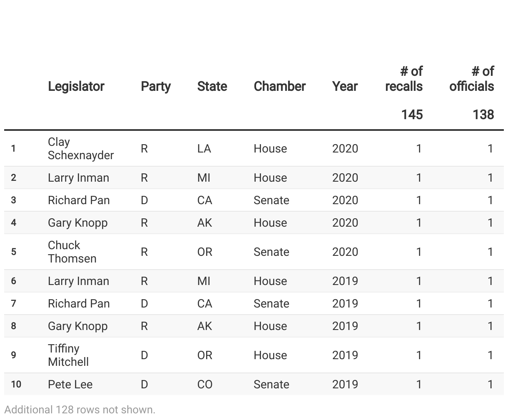
Task: Sort by # of officials header
Action: 472,79
